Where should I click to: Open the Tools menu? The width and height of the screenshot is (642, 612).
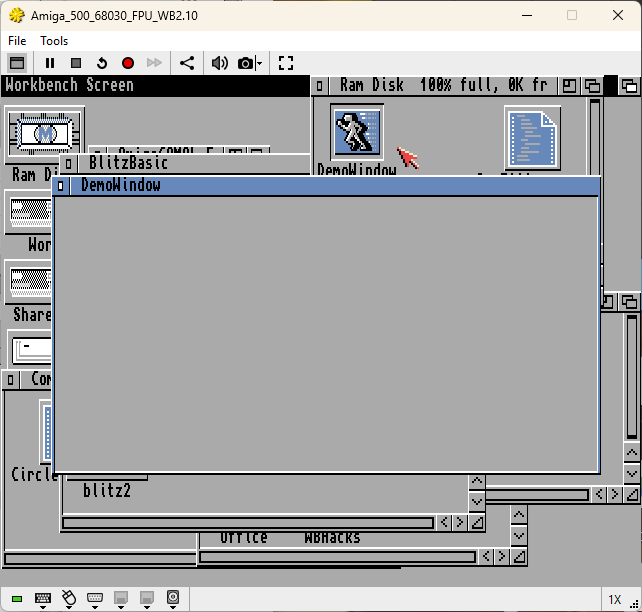coord(54,41)
